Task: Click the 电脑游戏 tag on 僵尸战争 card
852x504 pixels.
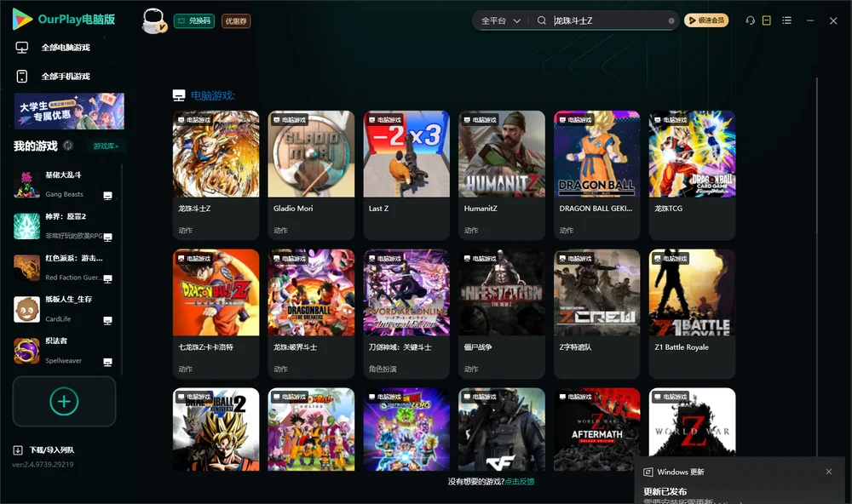Action: pos(480,259)
